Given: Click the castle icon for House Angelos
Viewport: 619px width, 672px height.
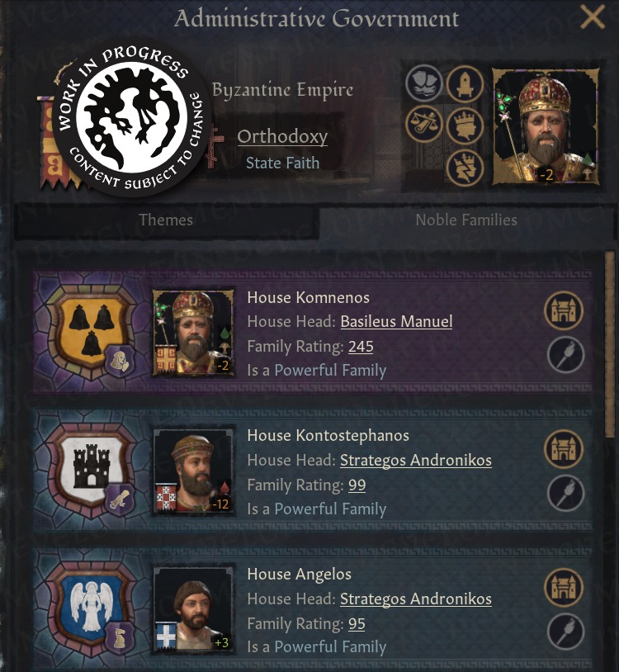Looking at the screenshot, I should pos(564,588).
